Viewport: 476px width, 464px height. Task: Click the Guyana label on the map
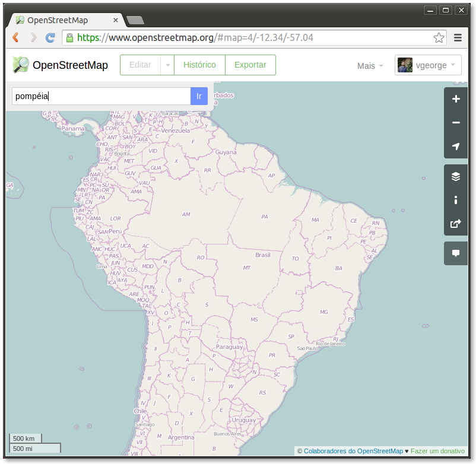(226, 152)
